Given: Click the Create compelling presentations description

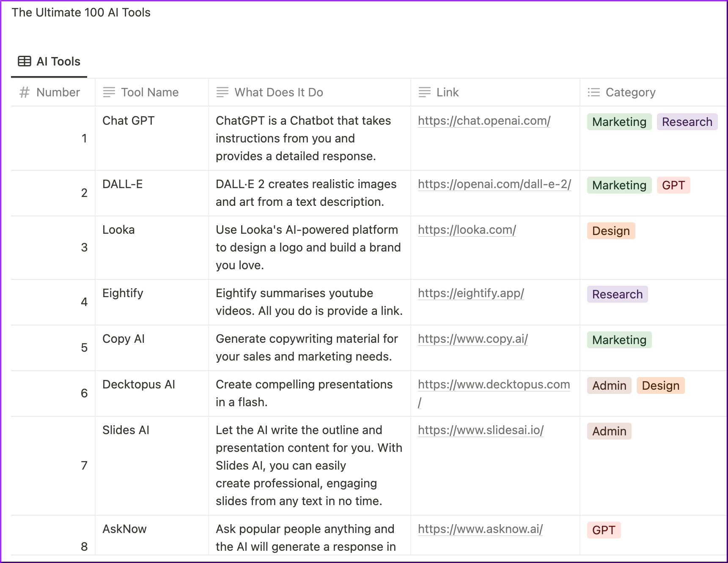Looking at the screenshot, I should click(310, 394).
